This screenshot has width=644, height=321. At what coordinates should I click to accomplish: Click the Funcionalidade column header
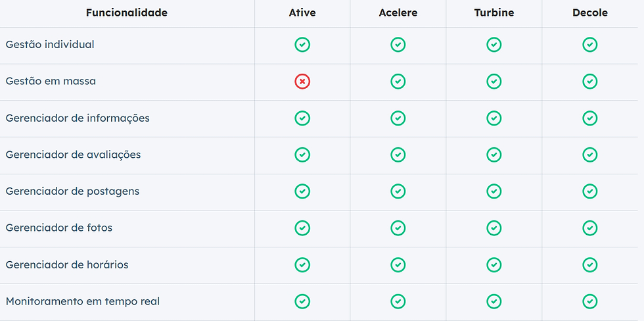(126, 12)
